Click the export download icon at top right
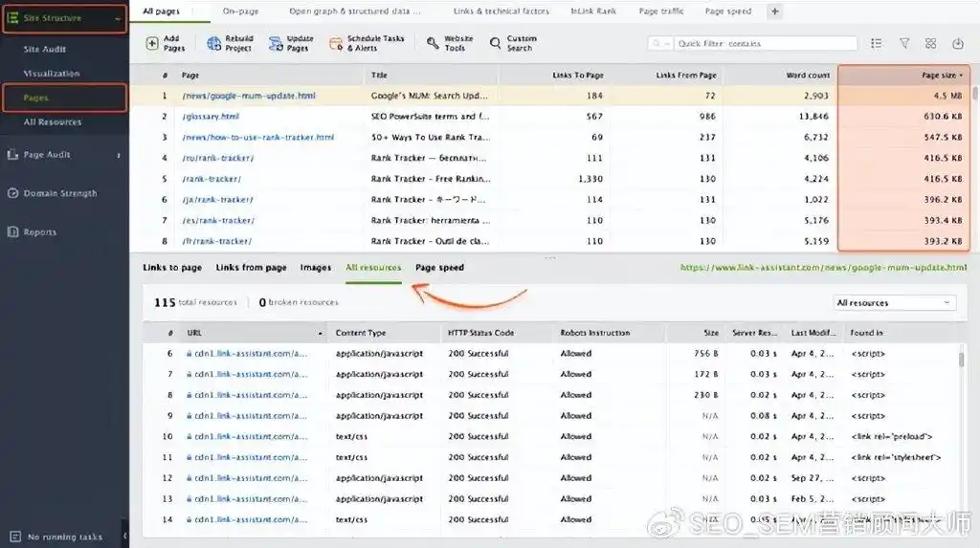Viewport: 980px width, 548px height. 958,44
